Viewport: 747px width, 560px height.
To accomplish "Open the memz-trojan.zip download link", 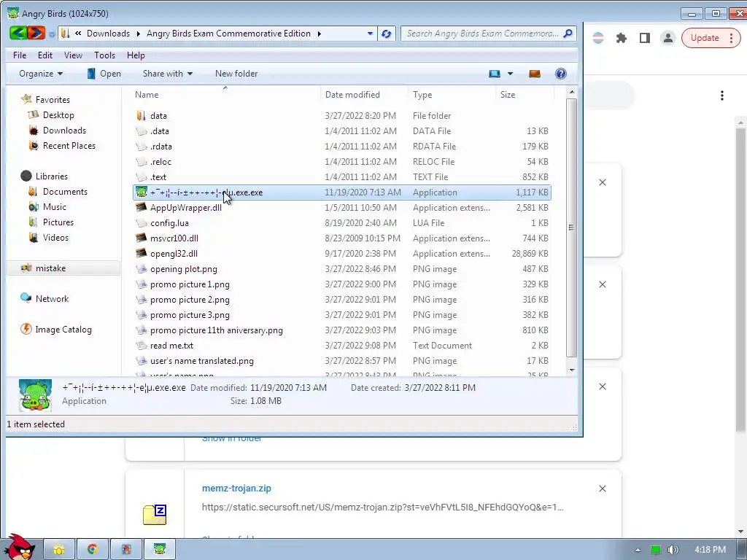I will click(236, 488).
